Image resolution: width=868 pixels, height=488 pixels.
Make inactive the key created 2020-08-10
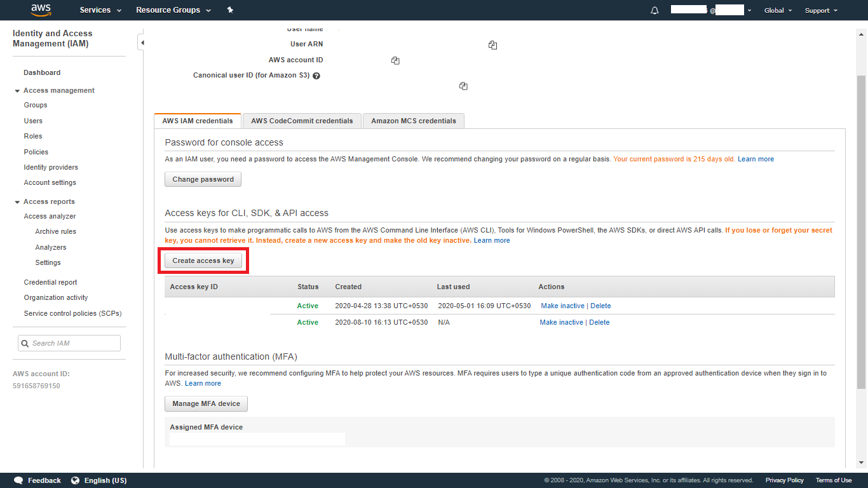click(561, 322)
